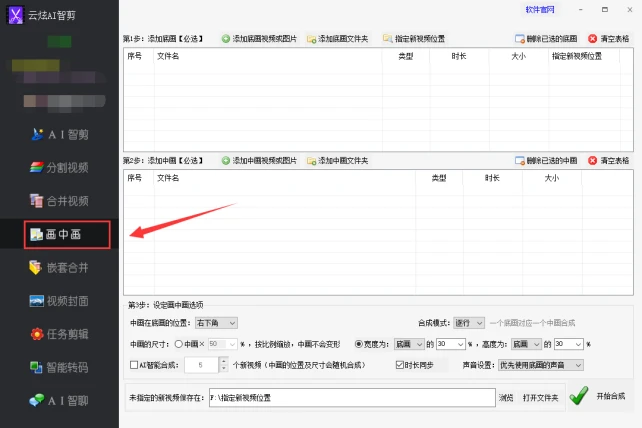Select the 中画× scaling radio button
The image size is (642, 428).
179,344
